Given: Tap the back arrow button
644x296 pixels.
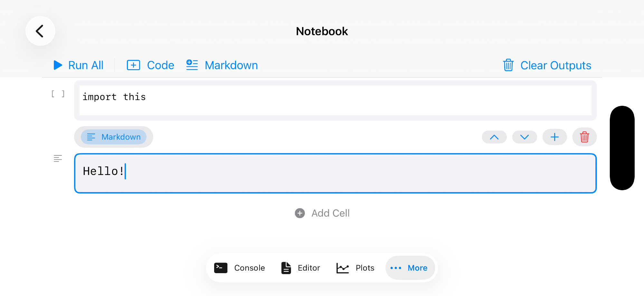Looking at the screenshot, I should 40,31.
